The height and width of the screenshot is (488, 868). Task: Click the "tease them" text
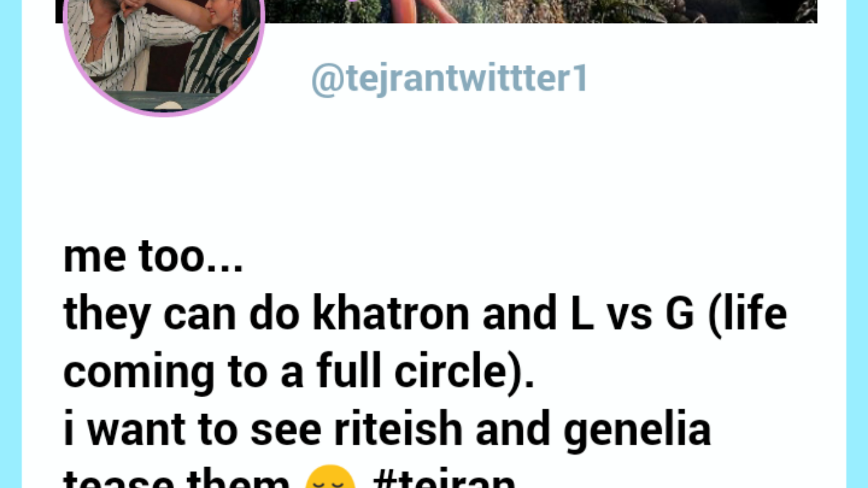[176, 478]
